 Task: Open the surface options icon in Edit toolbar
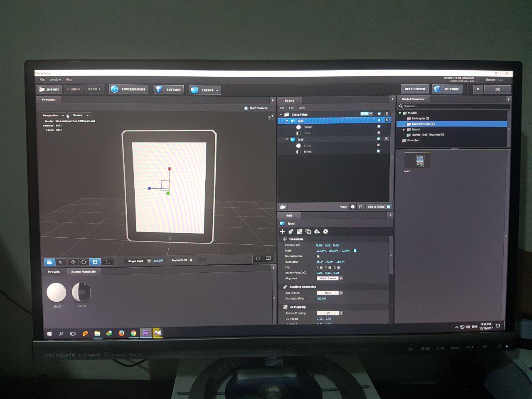[x=317, y=232]
